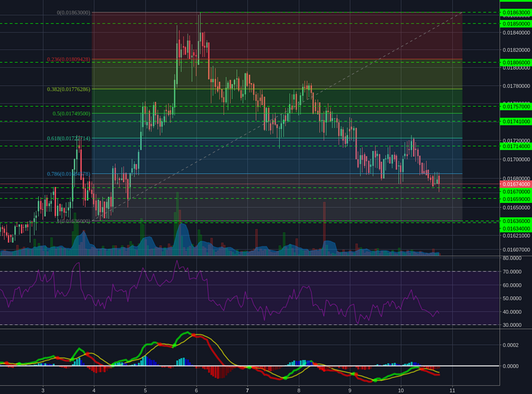Select date 9 on the time axis
The width and height of the screenshot is (532, 394).
click(x=350, y=391)
